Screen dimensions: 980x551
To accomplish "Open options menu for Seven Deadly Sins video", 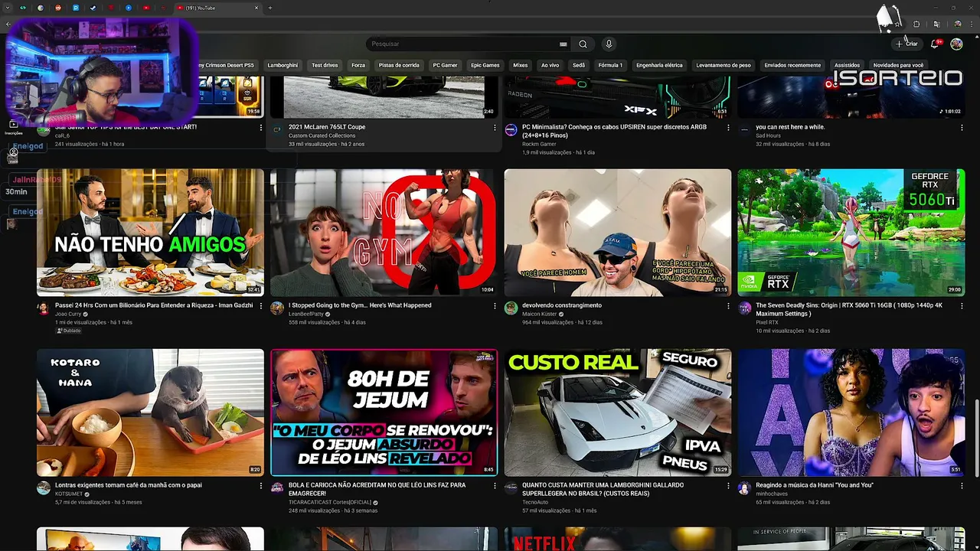I will coord(962,305).
